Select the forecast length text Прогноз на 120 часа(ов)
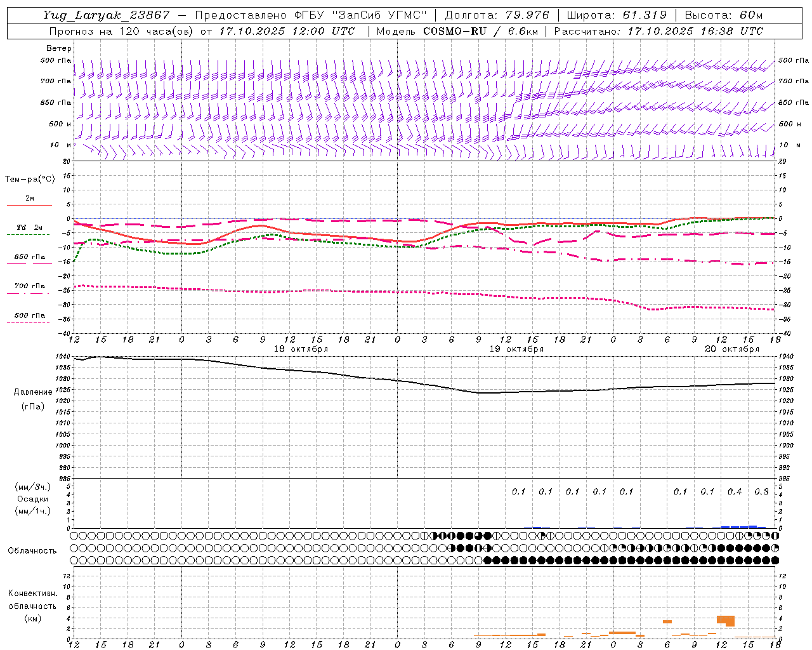Screen dimensions: 812x650 click(x=122, y=31)
